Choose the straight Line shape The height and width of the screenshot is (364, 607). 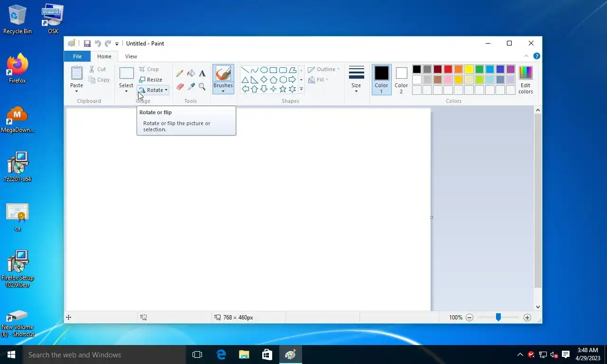[x=245, y=70]
